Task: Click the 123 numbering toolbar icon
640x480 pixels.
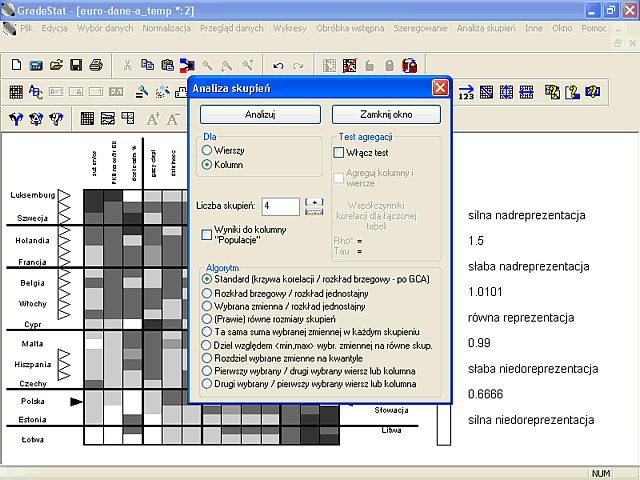Action: coord(466,92)
